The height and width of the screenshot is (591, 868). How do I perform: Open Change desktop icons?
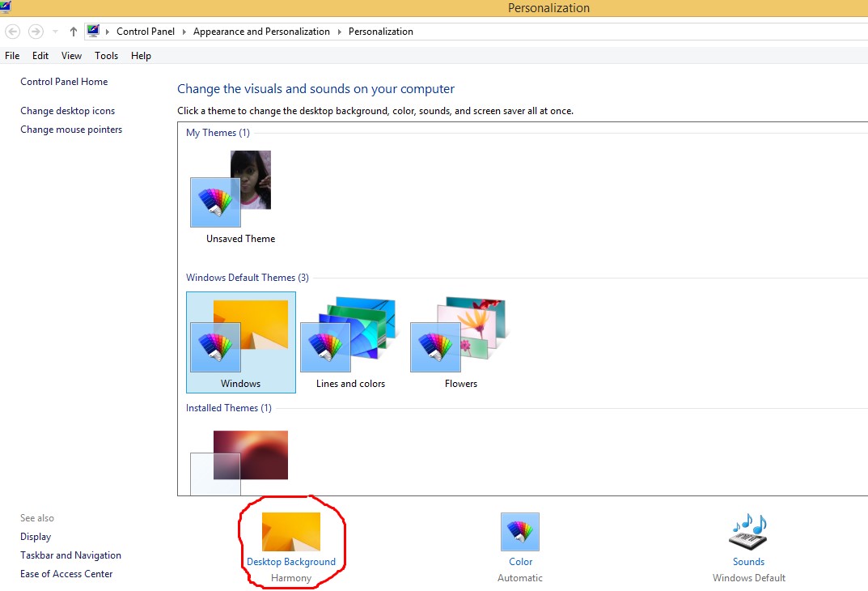pyautogui.click(x=67, y=111)
